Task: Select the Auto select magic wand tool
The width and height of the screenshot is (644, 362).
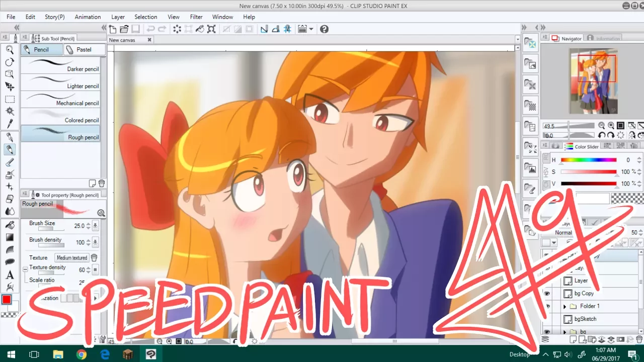Action: click(x=10, y=112)
